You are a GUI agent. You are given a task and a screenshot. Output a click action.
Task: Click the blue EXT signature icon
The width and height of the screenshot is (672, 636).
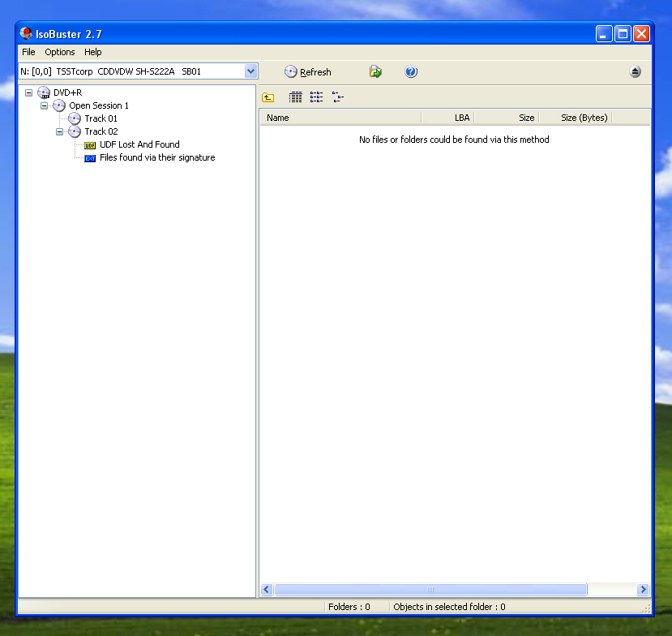[x=90, y=158]
